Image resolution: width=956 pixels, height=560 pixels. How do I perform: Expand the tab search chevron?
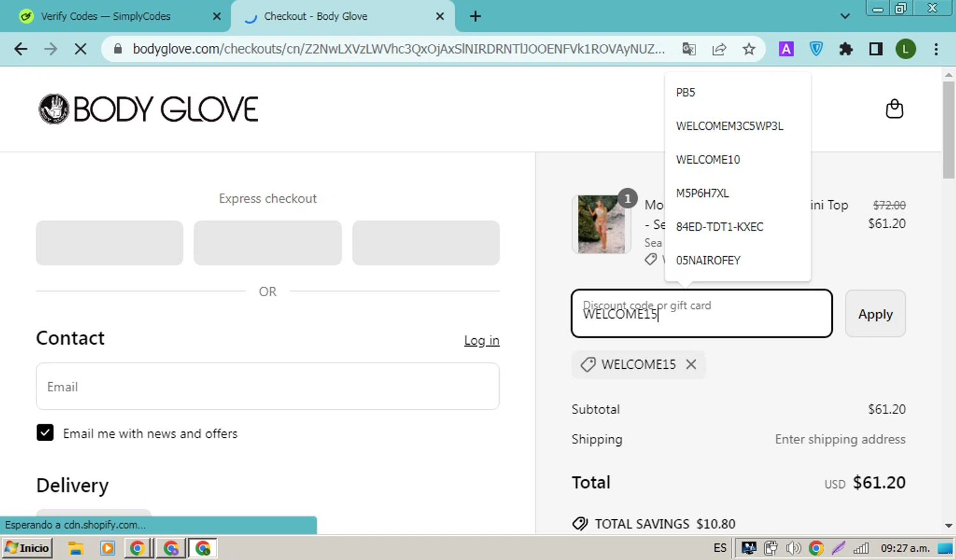[x=845, y=17]
